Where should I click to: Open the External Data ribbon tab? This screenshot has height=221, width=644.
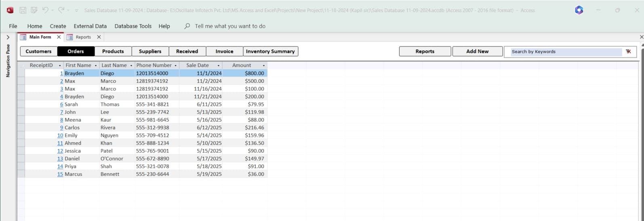tap(90, 26)
